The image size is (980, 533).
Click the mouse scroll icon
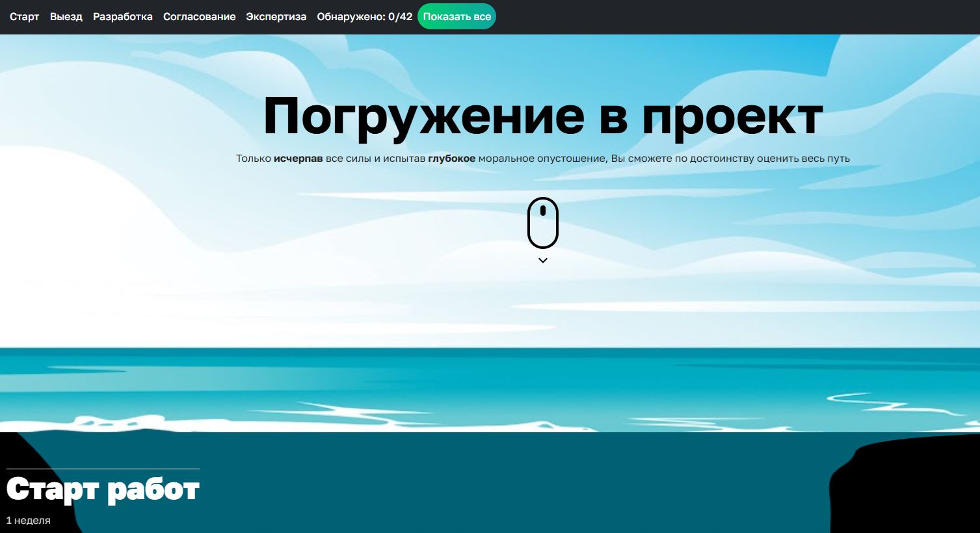pos(543,223)
